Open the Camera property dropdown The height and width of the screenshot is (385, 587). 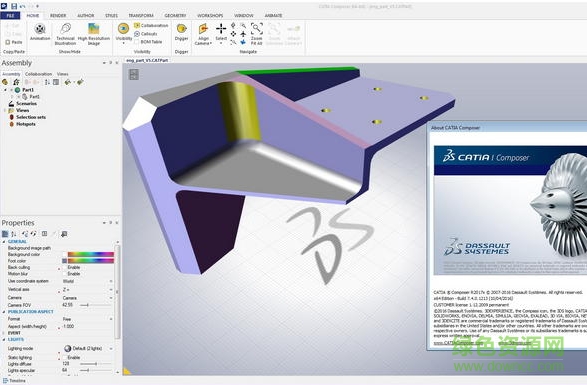point(111,298)
